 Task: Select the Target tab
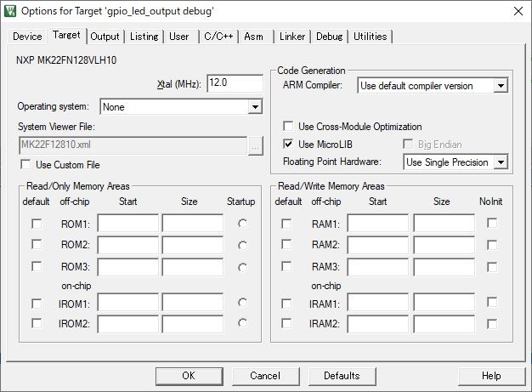pos(66,35)
